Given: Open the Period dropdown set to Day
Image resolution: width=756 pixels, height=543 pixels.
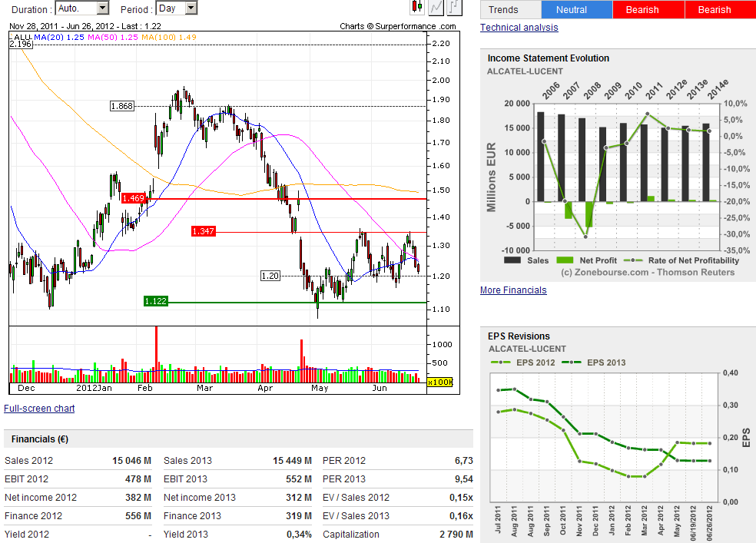Looking at the screenshot, I should [177, 8].
